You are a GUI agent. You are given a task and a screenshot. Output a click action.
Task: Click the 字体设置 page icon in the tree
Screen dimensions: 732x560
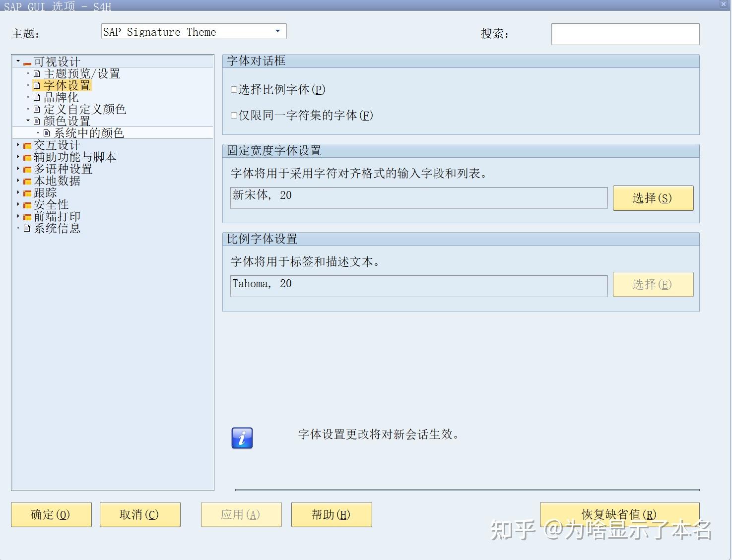point(38,85)
